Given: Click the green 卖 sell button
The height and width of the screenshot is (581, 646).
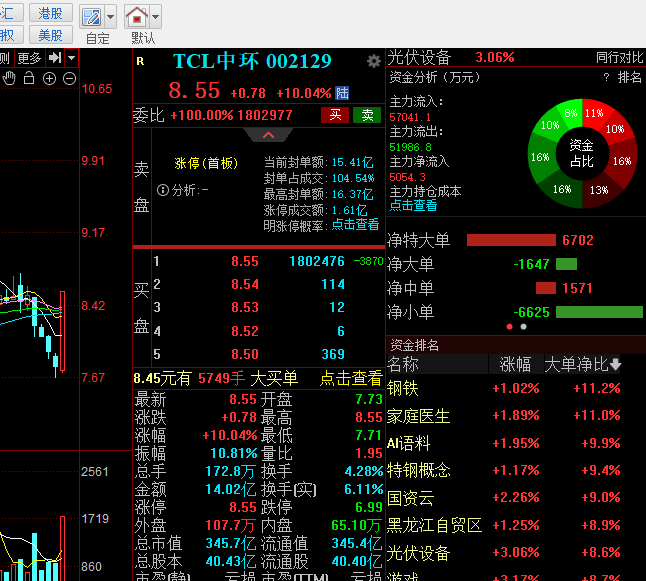Looking at the screenshot, I should (x=367, y=115).
